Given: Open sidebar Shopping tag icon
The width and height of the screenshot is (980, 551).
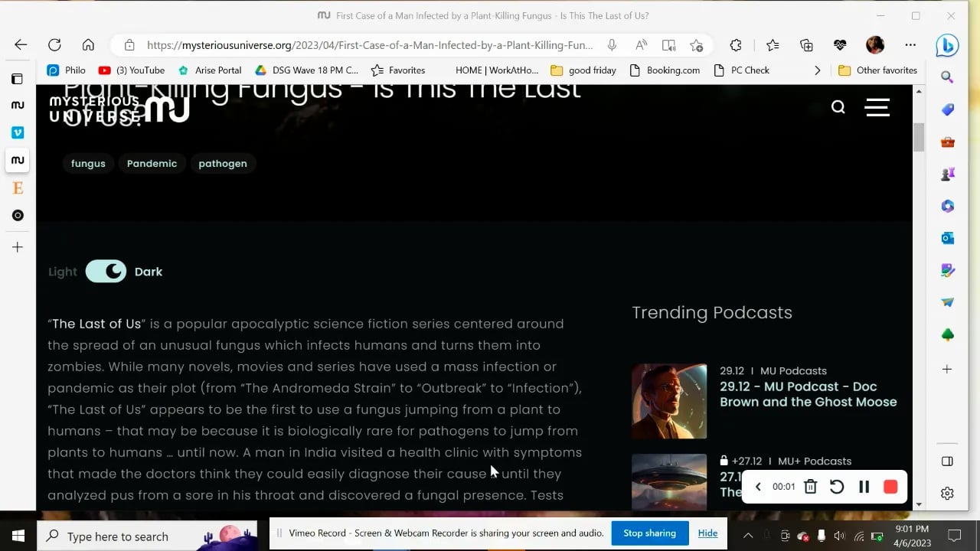Looking at the screenshot, I should pos(947,109).
